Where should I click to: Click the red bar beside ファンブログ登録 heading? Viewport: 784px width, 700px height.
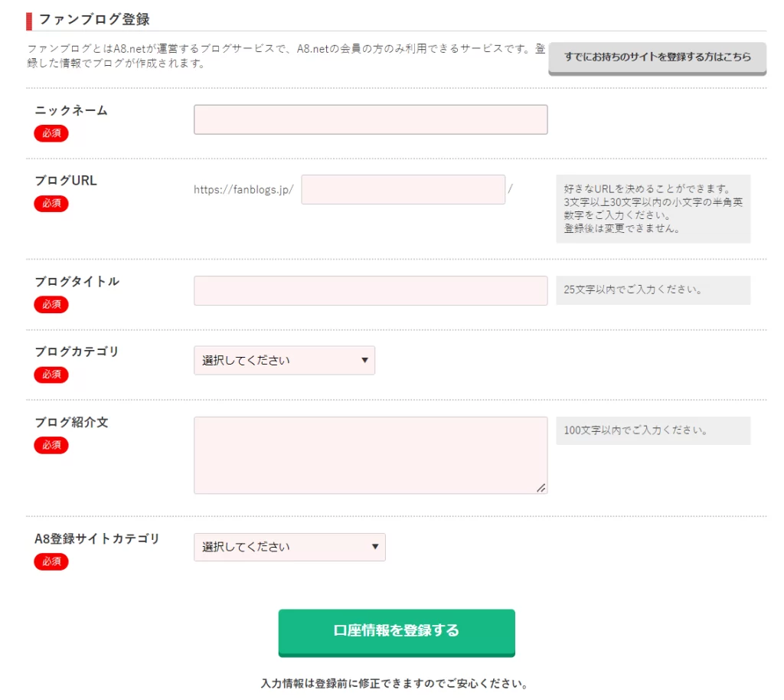pyautogui.click(x=29, y=21)
